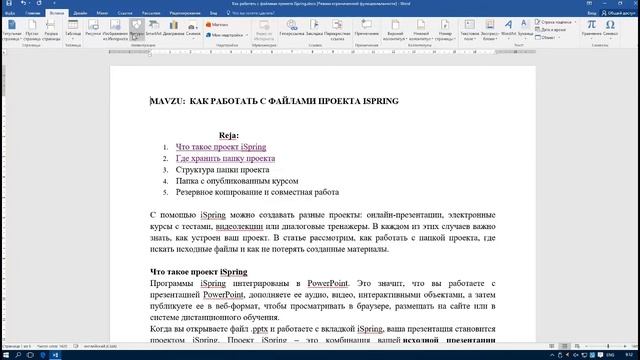Switch to the Дизайн (Design) tab
Image resolution: width=640 pixels, height=360 pixels.
click(x=80, y=13)
